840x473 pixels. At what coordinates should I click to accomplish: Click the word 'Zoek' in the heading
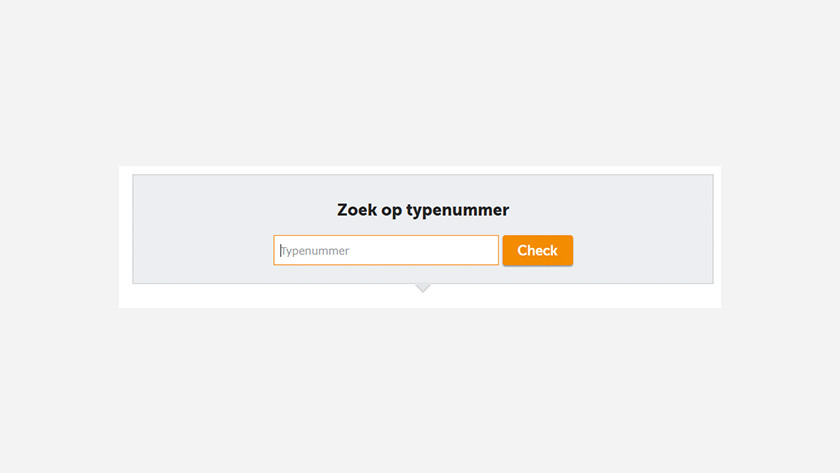[357, 209]
